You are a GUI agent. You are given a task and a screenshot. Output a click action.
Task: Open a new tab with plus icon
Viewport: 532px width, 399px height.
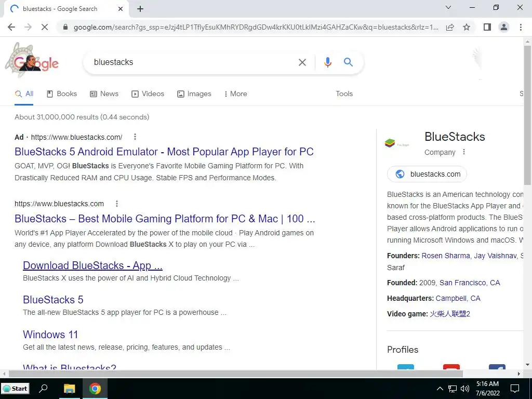point(140,9)
